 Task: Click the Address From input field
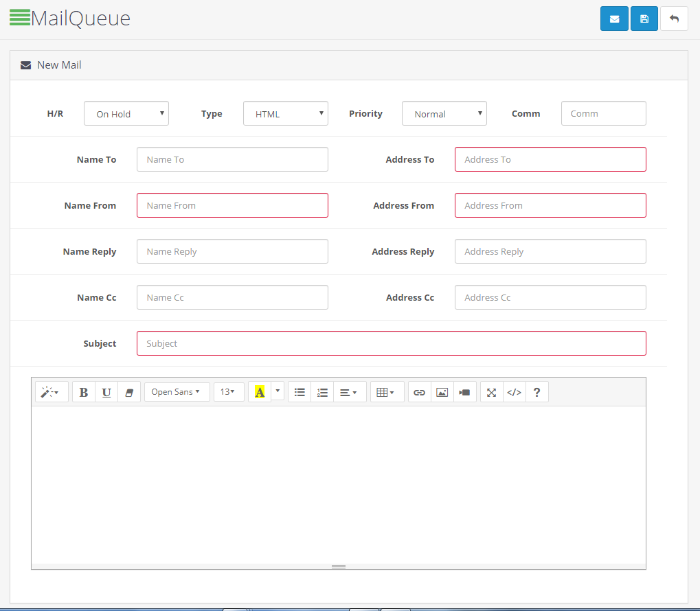pyautogui.click(x=550, y=205)
